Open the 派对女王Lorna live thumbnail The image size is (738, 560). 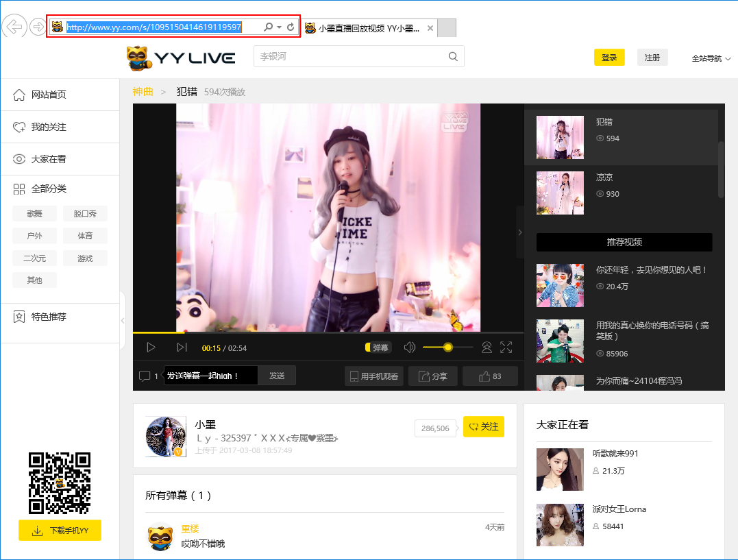560,525
